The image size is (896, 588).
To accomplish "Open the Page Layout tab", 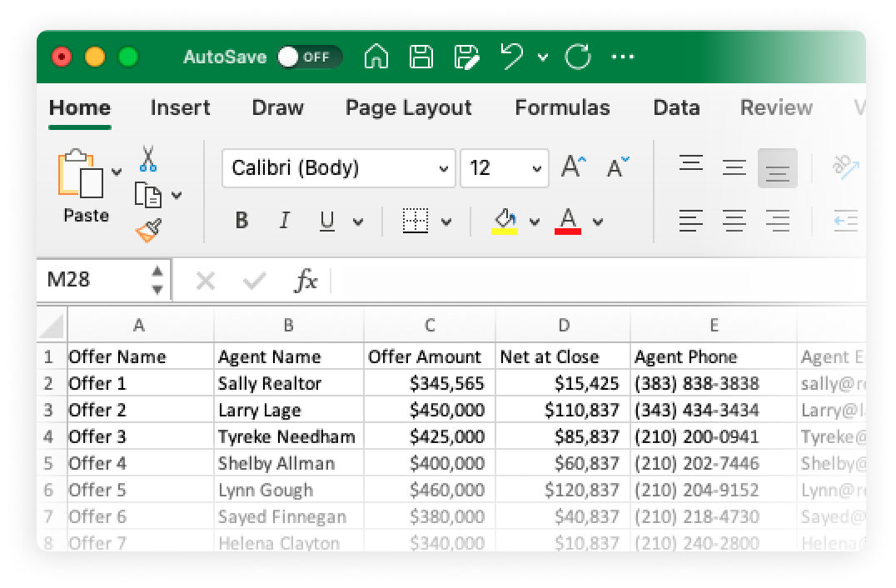I will (408, 107).
